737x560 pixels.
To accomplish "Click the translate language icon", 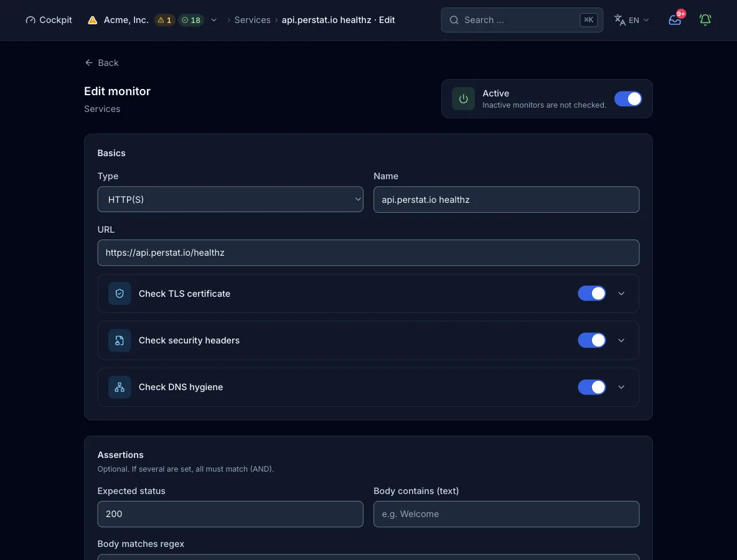I will 619,20.
